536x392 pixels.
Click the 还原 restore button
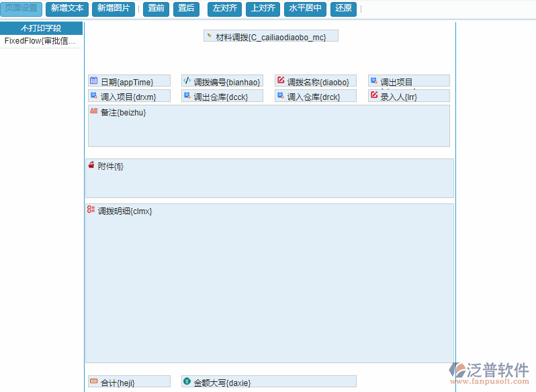(x=343, y=9)
